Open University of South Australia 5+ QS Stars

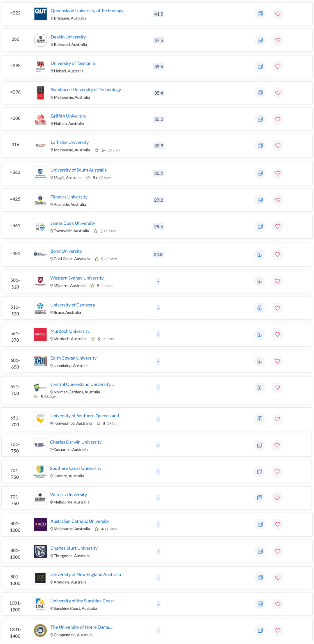99,178
